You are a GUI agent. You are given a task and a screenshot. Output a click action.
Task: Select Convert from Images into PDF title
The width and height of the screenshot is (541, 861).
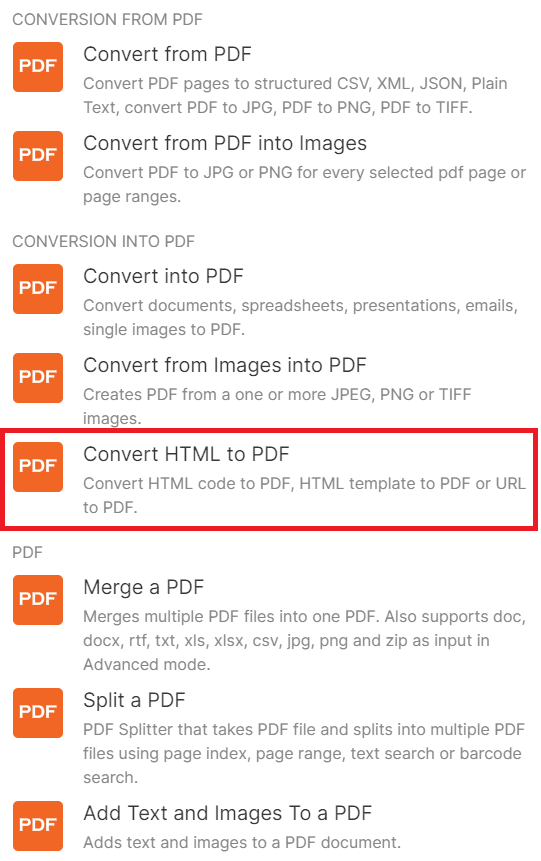point(225,365)
